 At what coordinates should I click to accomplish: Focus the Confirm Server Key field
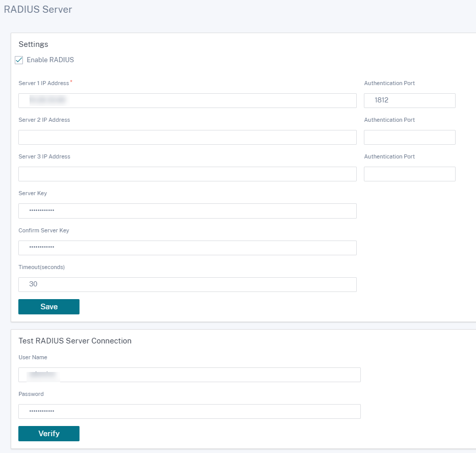[x=188, y=248]
